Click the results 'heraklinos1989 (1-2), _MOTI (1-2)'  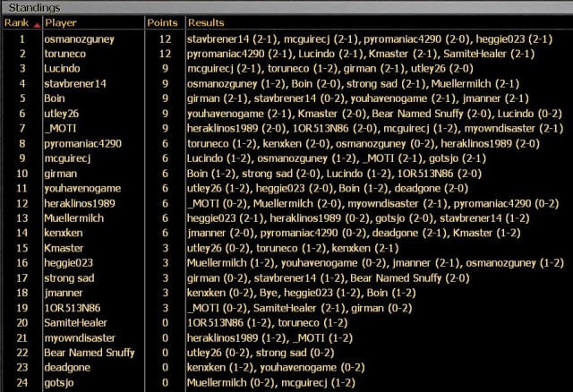pyautogui.click(x=269, y=338)
